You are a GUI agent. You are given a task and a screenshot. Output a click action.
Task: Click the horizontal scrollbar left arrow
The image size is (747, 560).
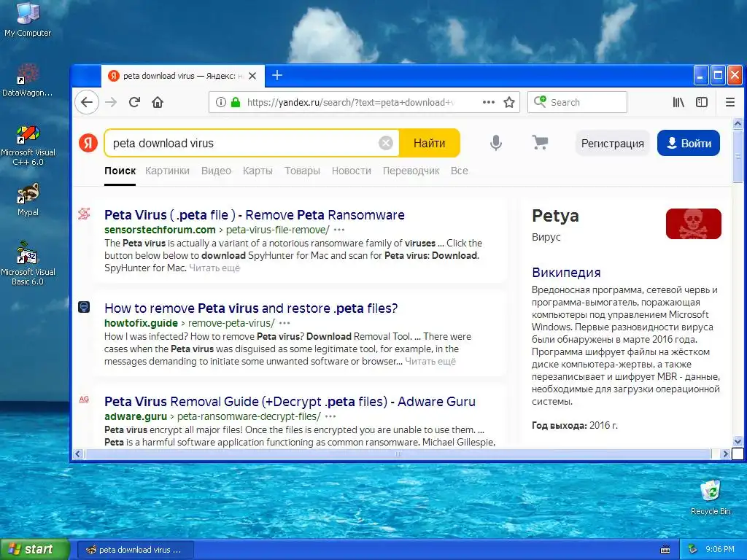(77, 454)
